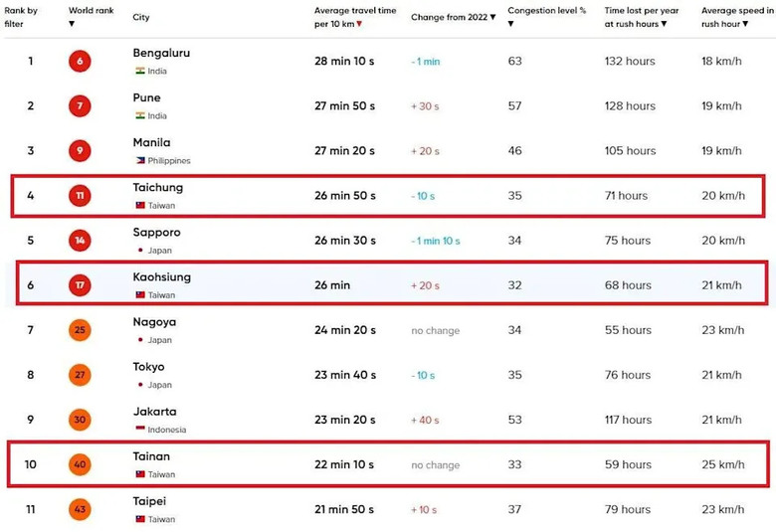Click Pune's world rank 7 badge
776x532 pixels.
point(80,106)
